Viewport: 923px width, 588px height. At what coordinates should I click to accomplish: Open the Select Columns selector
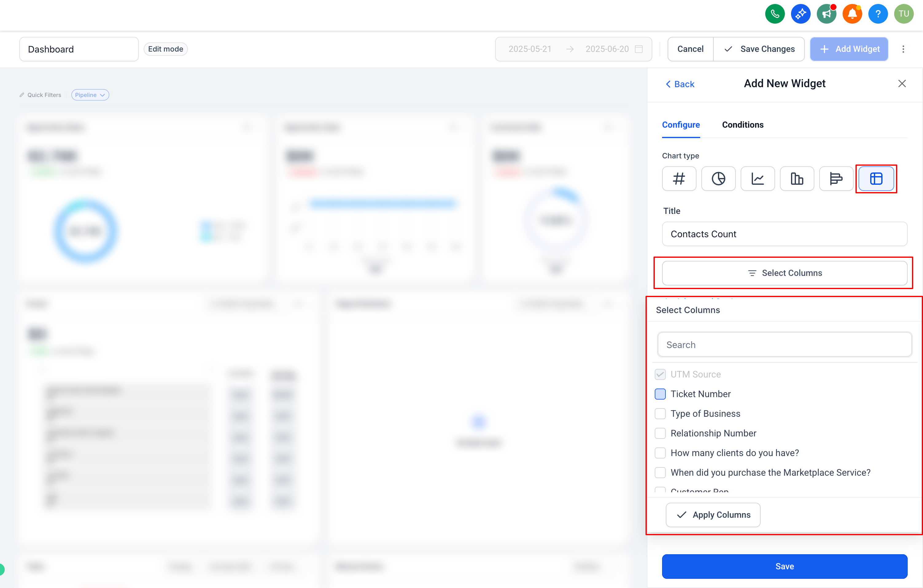(784, 273)
